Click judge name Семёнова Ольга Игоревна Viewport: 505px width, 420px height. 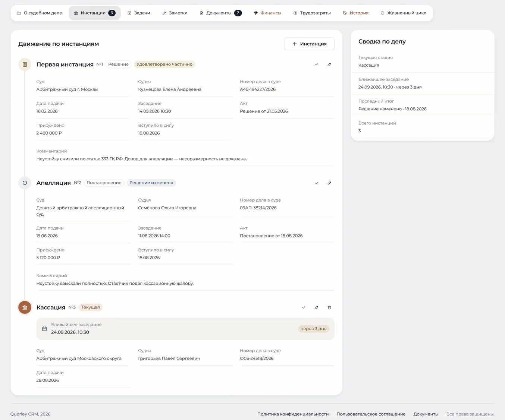(x=167, y=208)
